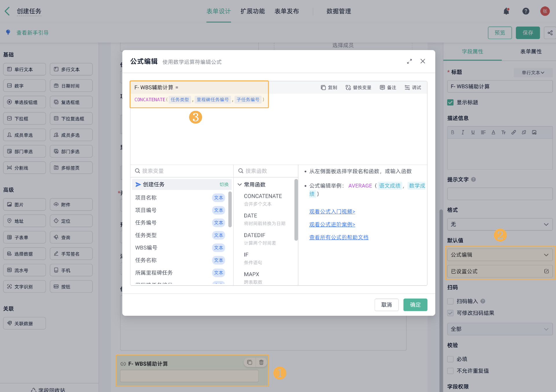556x392 pixels.
Task: Click the 确定 button
Action: point(415,305)
